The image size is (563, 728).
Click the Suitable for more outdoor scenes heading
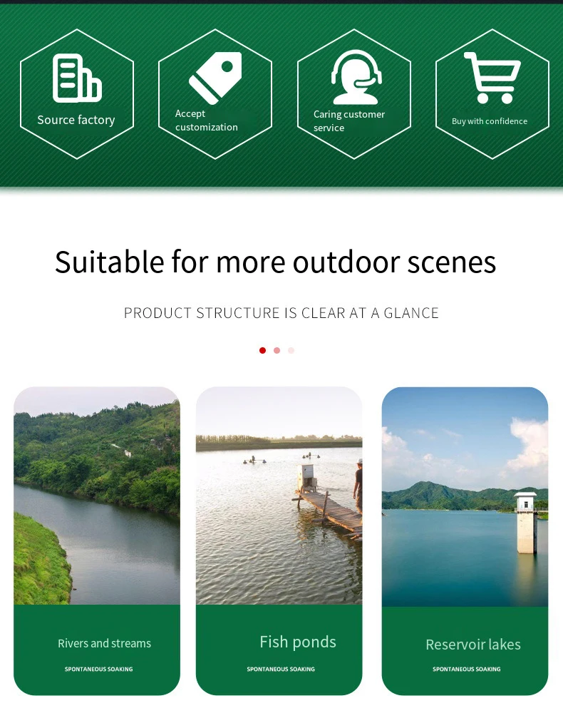click(x=275, y=262)
